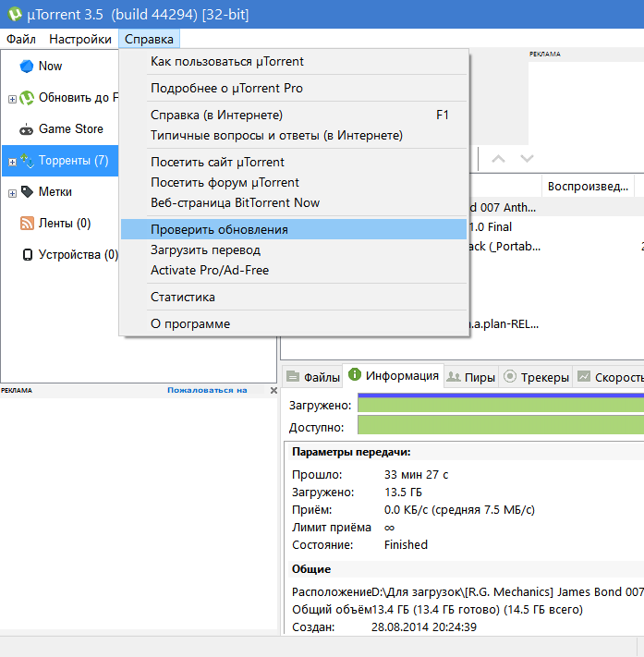Expand the Torrents (7) tree node

[x=12, y=162]
